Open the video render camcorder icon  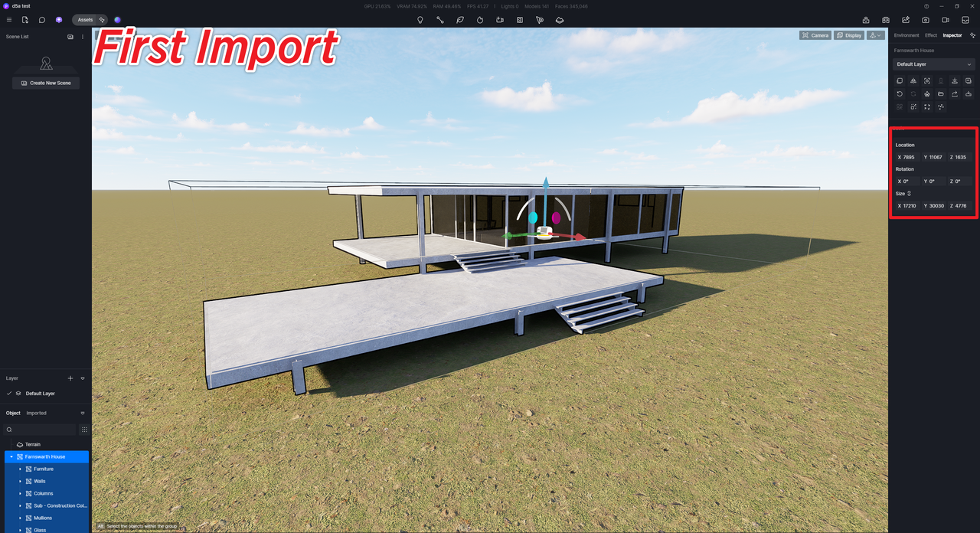tap(946, 20)
